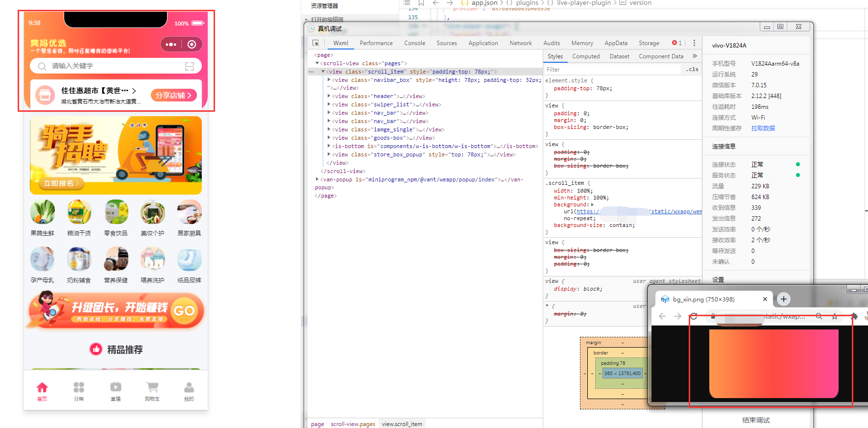Switch to the Console tab
The width and height of the screenshot is (868, 428).
tap(414, 43)
